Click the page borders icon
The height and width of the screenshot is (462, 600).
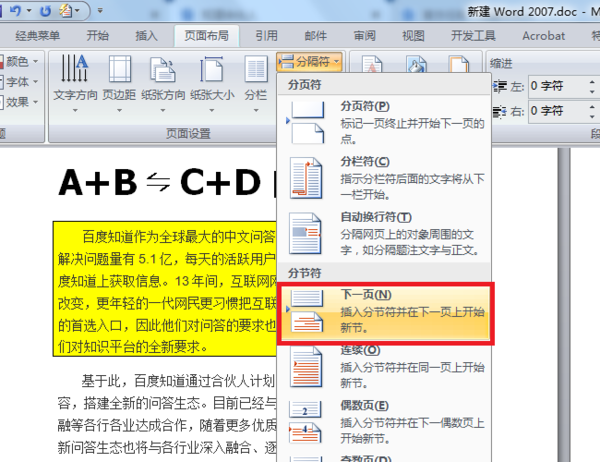459,64
